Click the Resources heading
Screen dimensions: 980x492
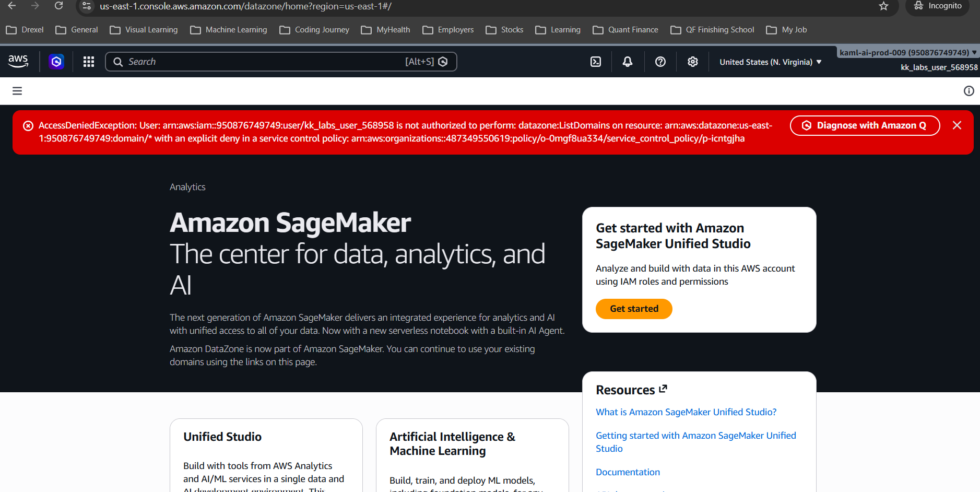coord(625,390)
